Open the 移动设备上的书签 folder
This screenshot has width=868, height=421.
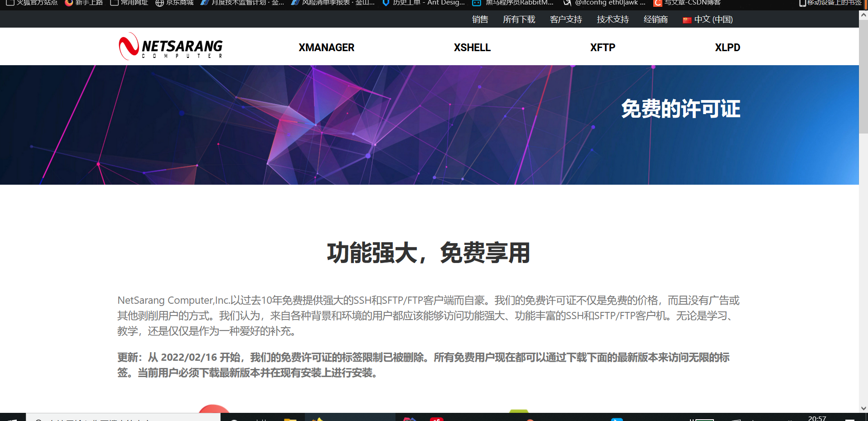[x=830, y=3]
